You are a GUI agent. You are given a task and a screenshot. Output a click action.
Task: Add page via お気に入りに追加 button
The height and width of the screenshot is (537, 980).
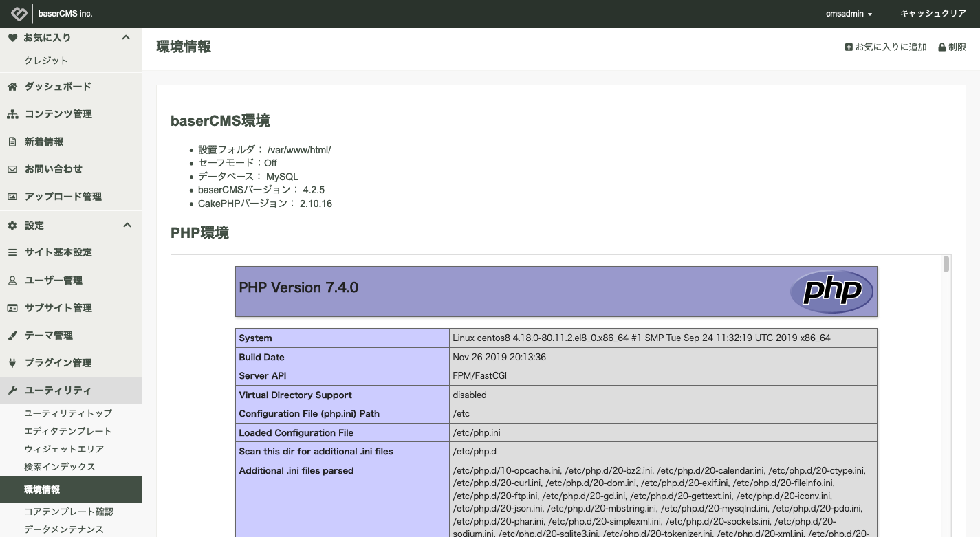point(886,47)
